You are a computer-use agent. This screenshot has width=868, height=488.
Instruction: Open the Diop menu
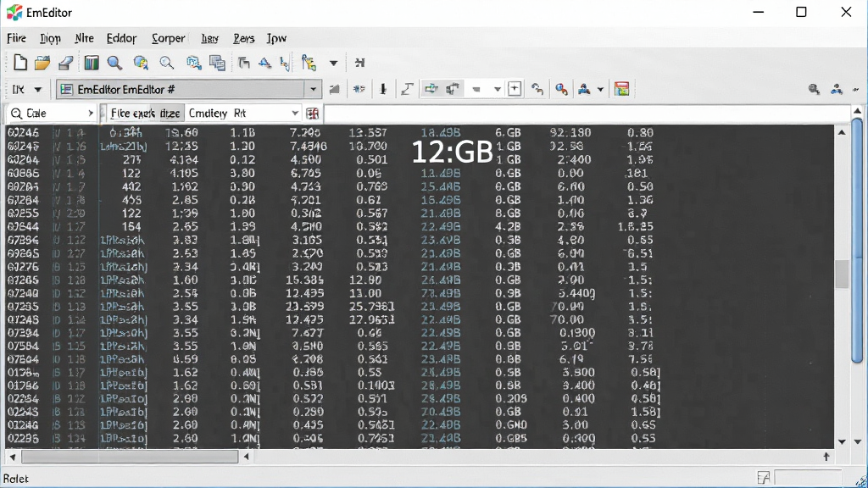[50, 38]
